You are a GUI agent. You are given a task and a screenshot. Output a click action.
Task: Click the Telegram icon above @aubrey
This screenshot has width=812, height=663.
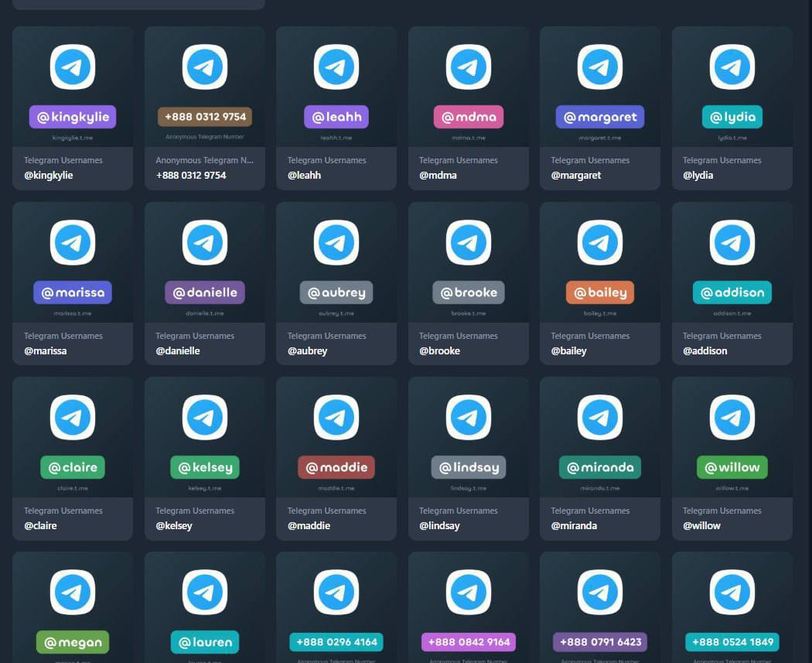point(336,242)
